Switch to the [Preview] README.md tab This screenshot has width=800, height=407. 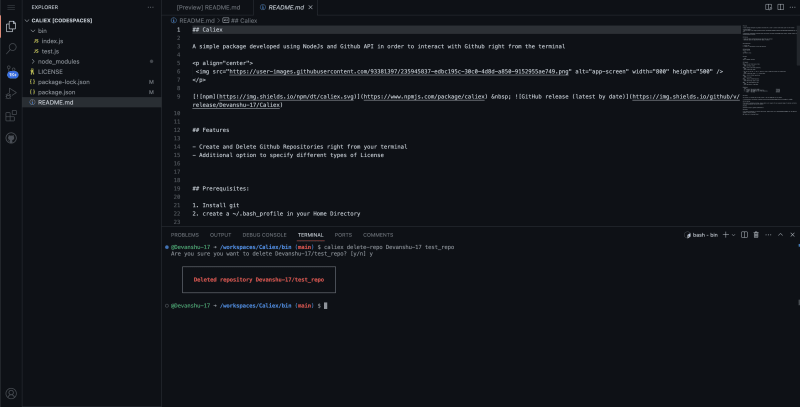(208, 7)
